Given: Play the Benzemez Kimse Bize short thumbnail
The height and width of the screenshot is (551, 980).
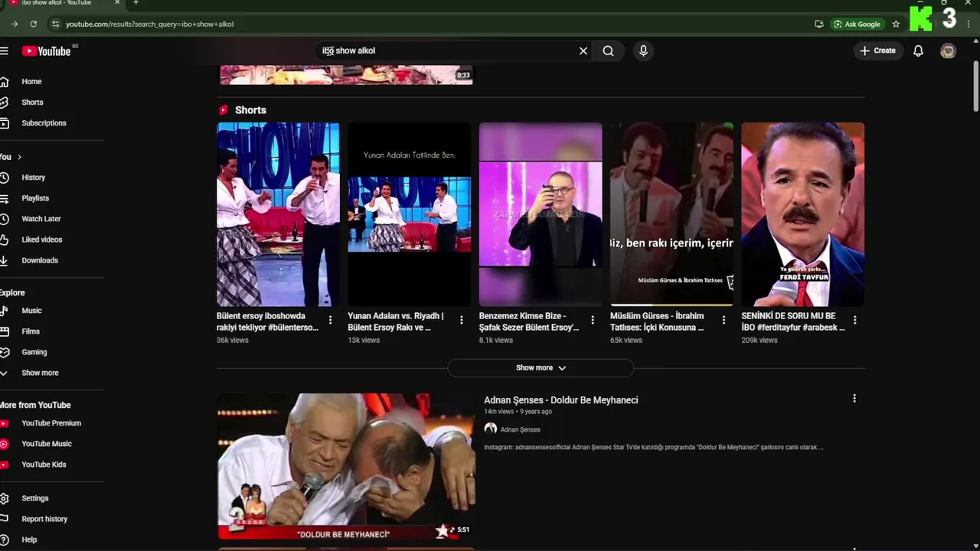Looking at the screenshot, I should (541, 214).
